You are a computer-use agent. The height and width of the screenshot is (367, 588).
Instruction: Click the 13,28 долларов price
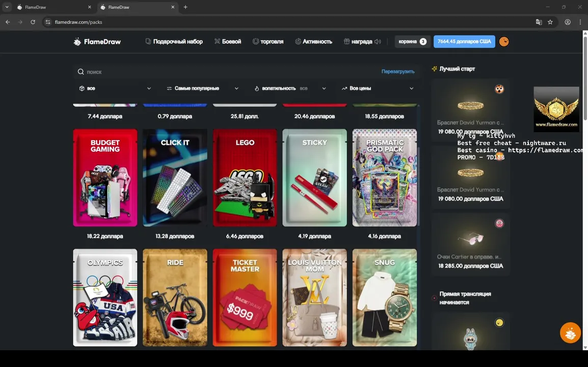tap(175, 237)
